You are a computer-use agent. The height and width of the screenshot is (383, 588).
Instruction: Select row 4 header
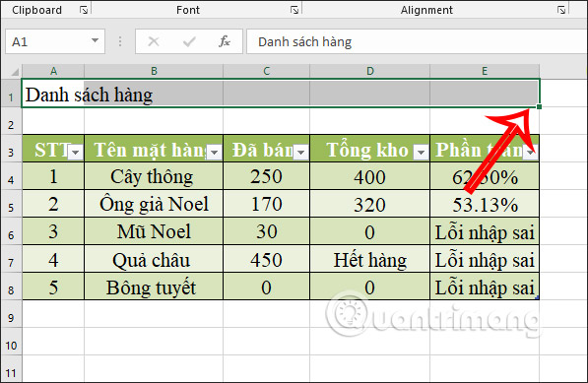[x=11, y=176]
